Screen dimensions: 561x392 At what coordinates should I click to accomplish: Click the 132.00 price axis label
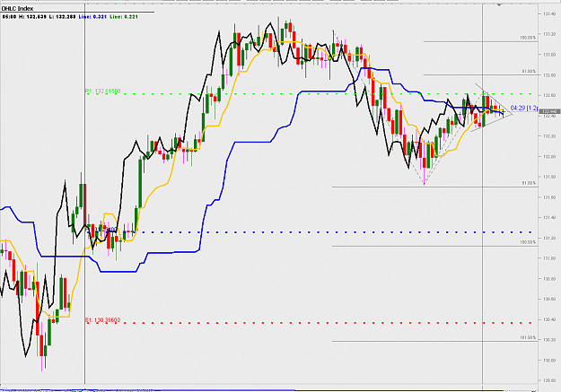tap(549, 157)
